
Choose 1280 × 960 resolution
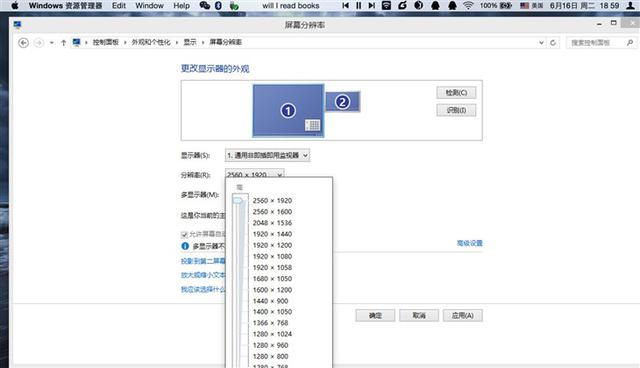click(x=270, y=345)
